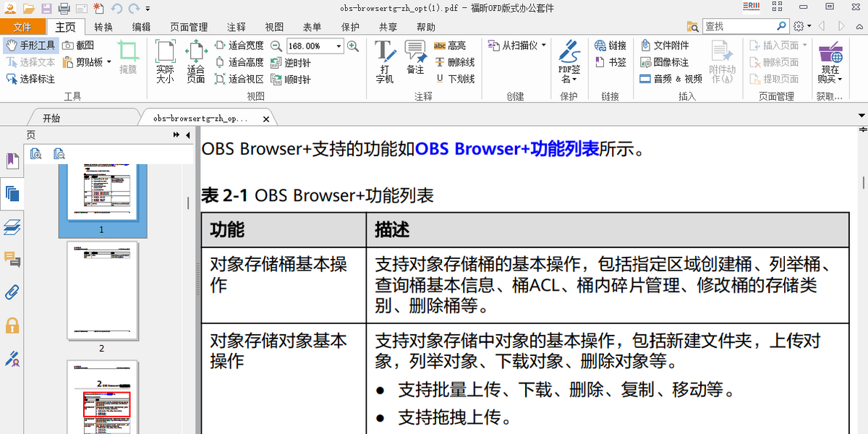Redo the last action
Viewport: 868px width, 434px height.
coord(134,9)
